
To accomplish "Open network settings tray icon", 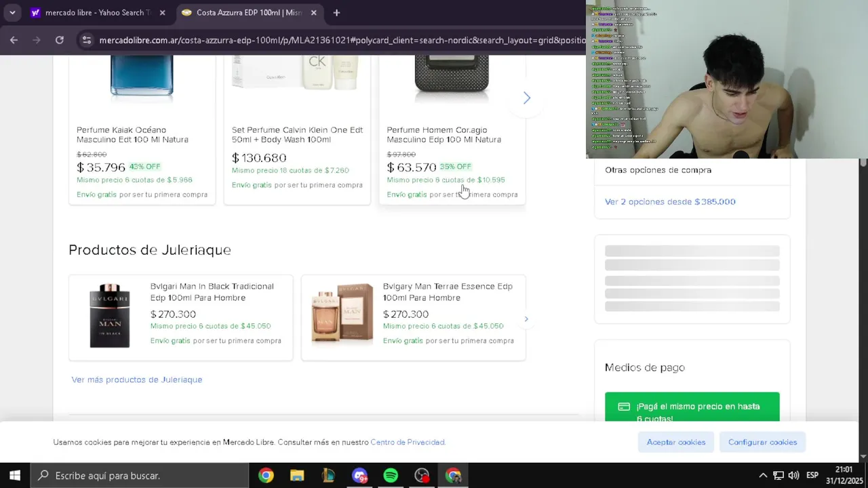I will pos(778,475).
